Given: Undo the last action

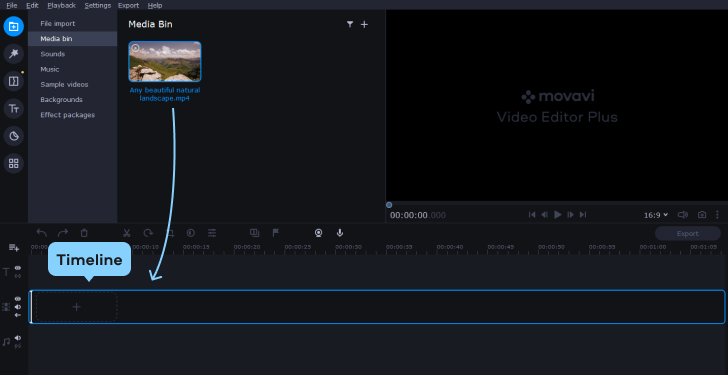Looking at the screenshot, I should pyautogui.click(x=41, y=233).
